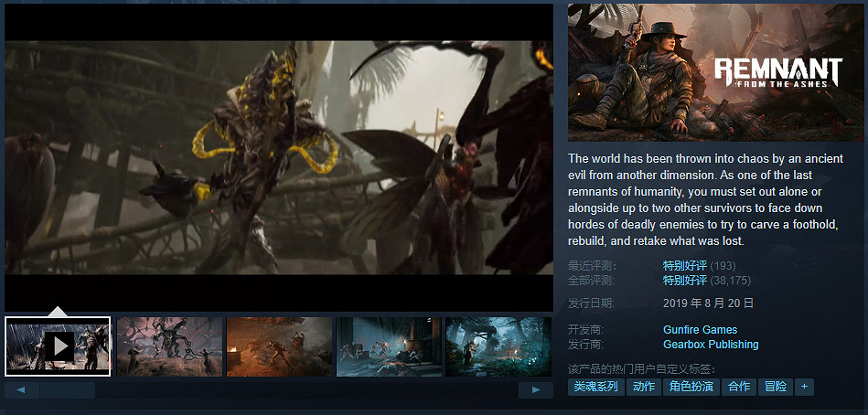Play the trailer video thumbnail
The image size is (868, 415).
click(58, 346)
